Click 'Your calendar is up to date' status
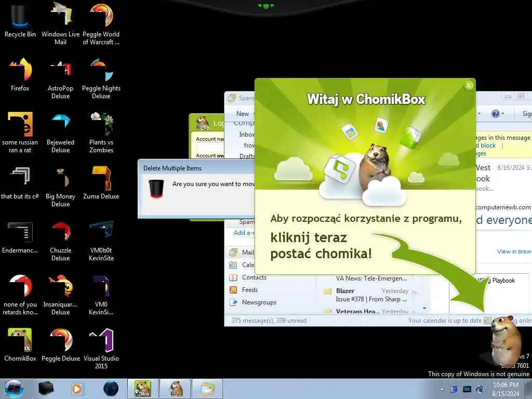Viewport: 532px width, 399px height. [445, 320]
